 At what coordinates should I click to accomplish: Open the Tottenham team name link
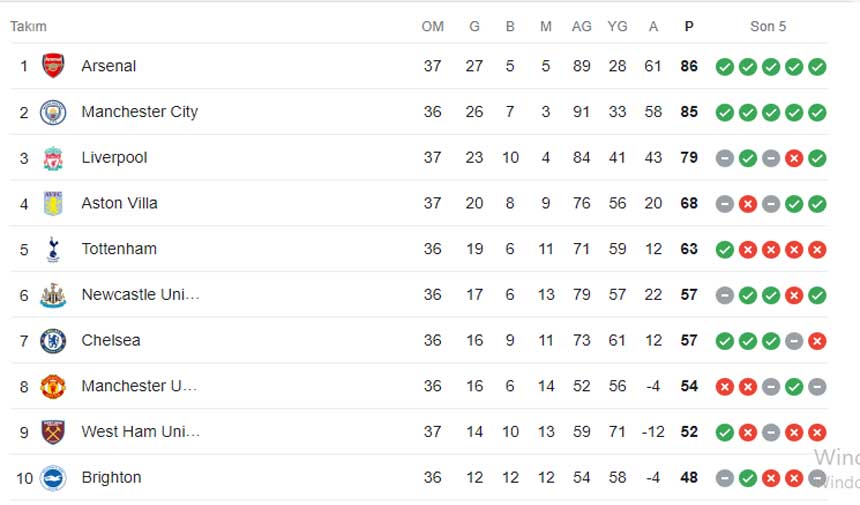click(119, 249)
